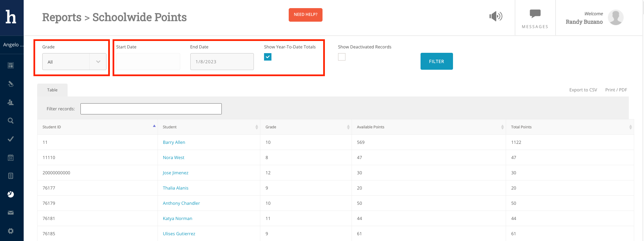Open Barry Allen student link
644x241 pixels.
pyautogui.click(x=174, y=142)
